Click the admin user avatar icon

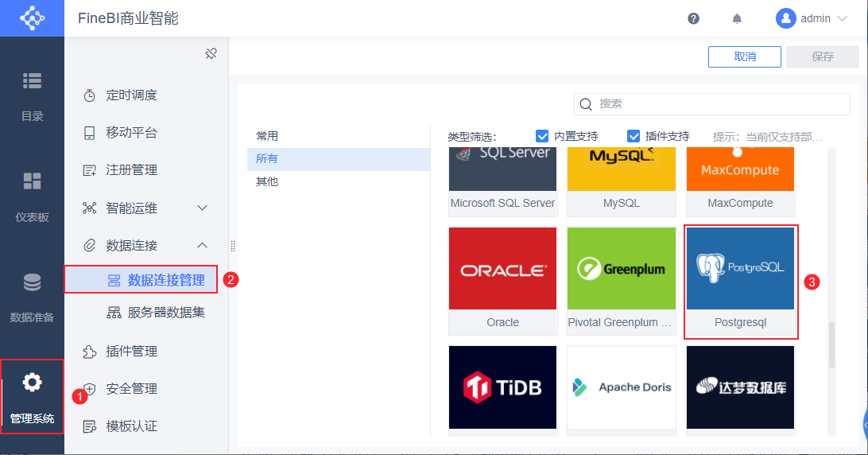click(785, 18)
